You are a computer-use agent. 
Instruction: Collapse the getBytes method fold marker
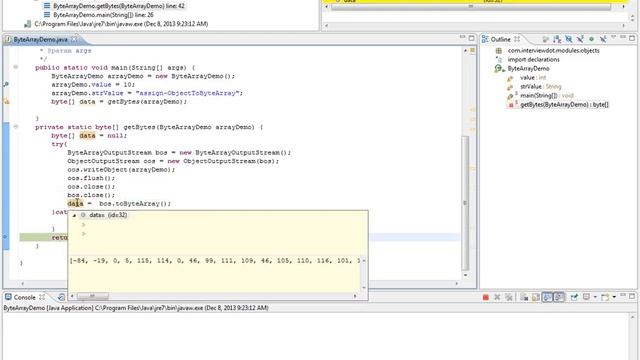[x=16, y=127]
